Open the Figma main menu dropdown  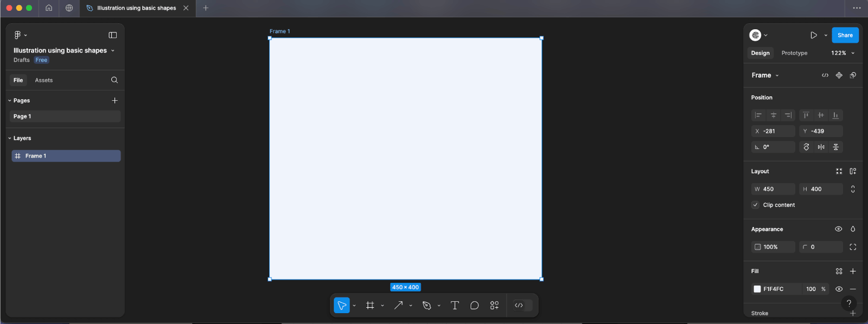pos(20,35)
